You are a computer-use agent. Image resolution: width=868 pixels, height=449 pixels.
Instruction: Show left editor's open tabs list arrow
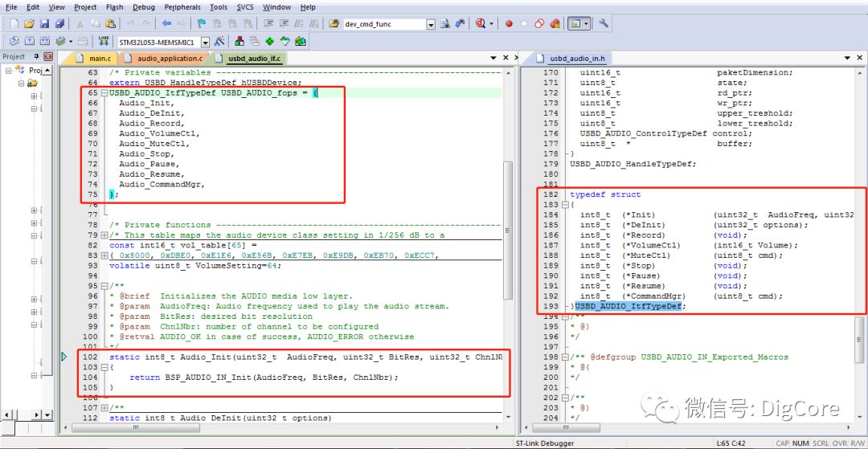[x=493, y=58]
